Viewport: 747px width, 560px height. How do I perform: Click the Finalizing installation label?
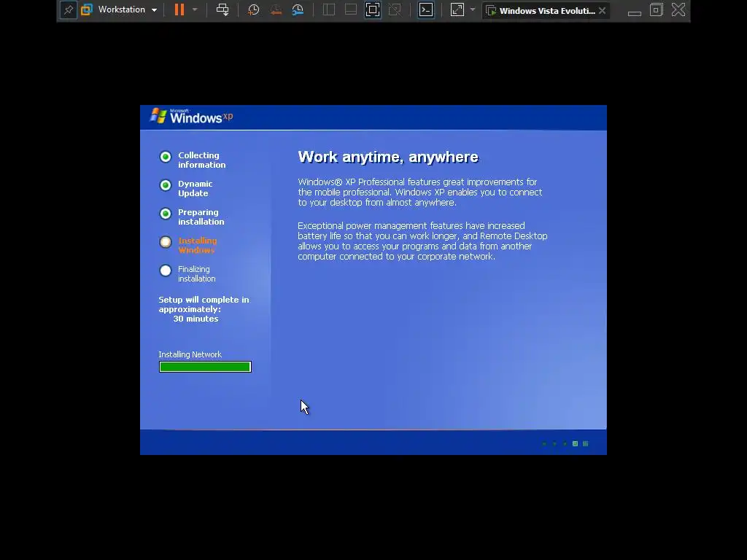(197, 274)
